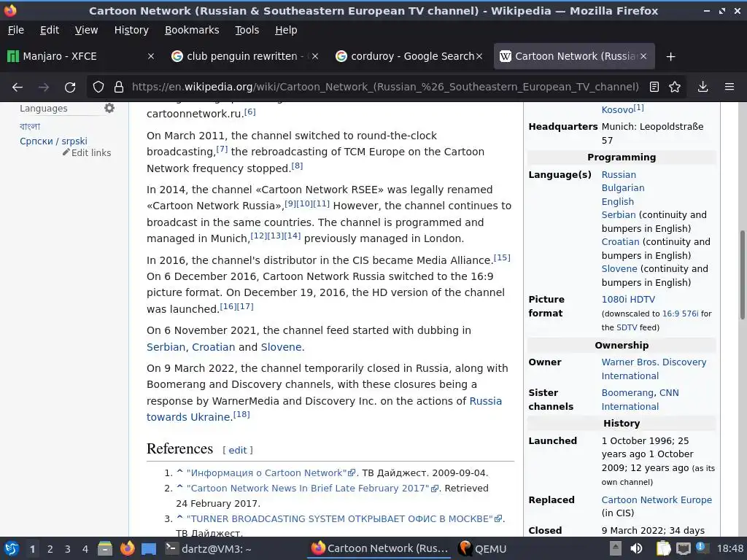The image size is (747, 560).
Task: Close the Manjaro - XFCE tab
Action: point(150,56)
